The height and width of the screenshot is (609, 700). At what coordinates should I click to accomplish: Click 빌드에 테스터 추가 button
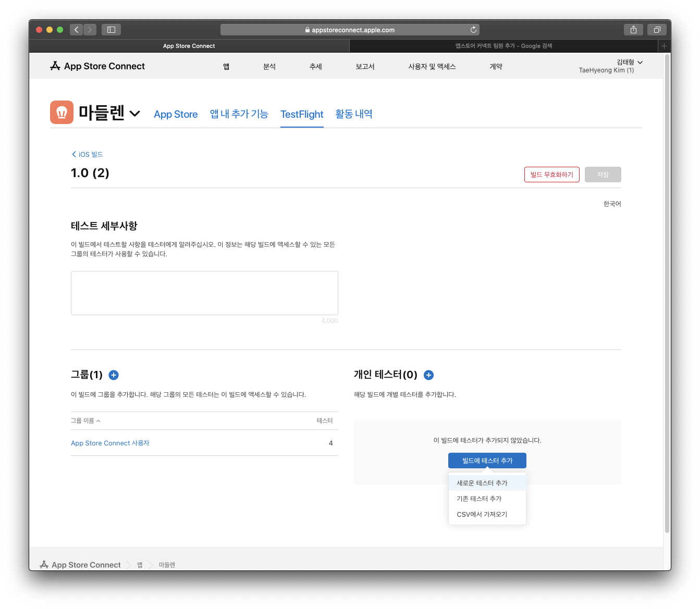[x=487, y=461]
